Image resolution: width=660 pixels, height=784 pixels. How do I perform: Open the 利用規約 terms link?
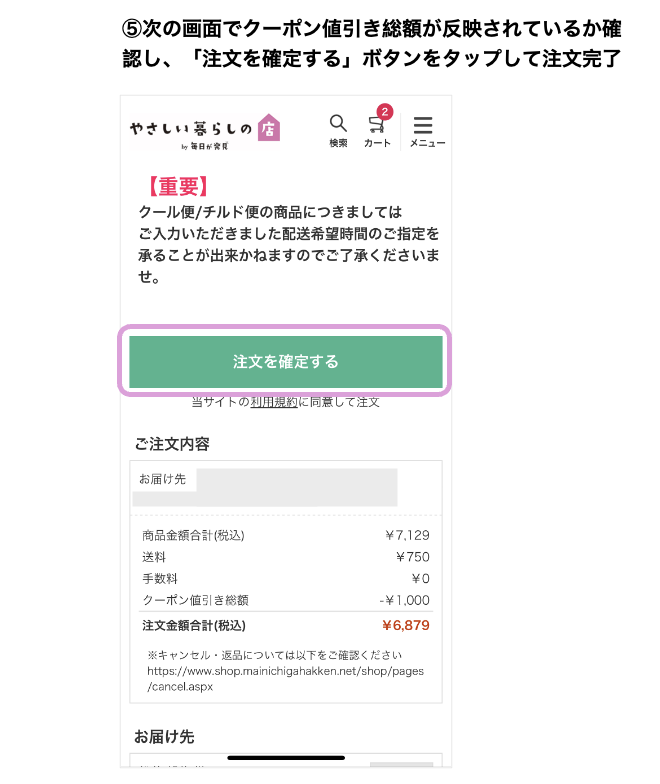274,402
